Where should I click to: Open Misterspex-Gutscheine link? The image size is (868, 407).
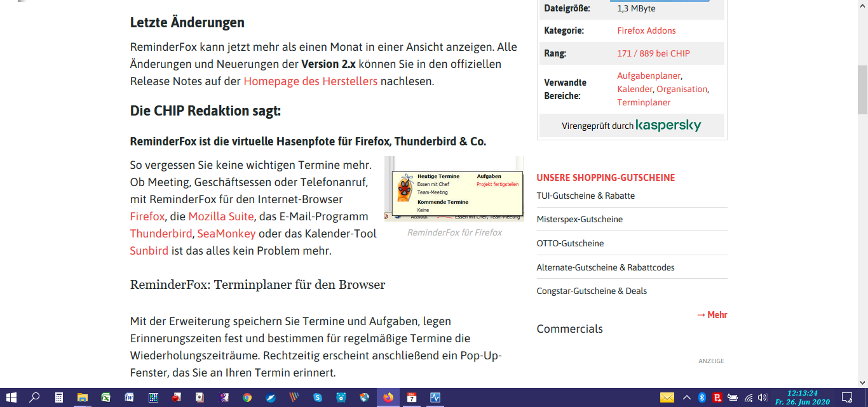click(580, 219)
